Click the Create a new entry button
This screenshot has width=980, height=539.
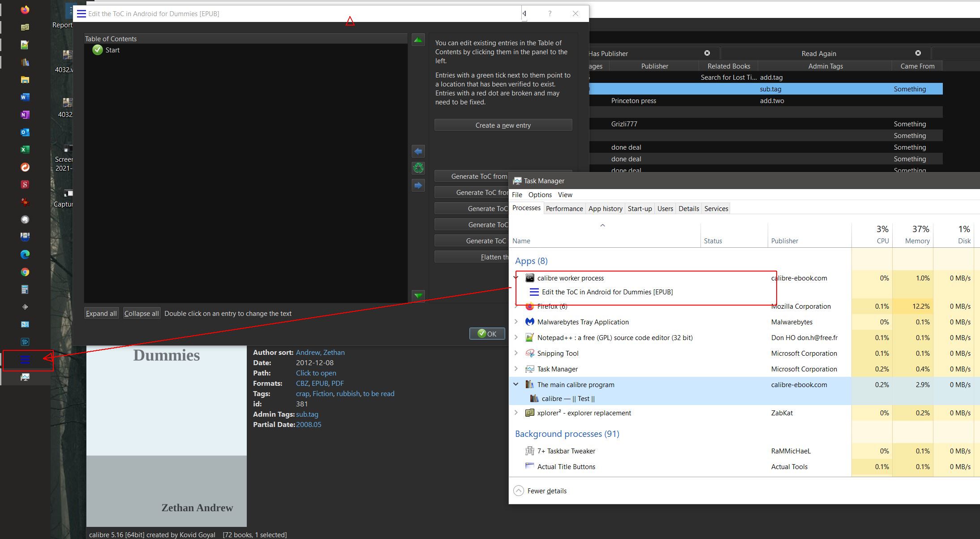click(x=503, y=125)
